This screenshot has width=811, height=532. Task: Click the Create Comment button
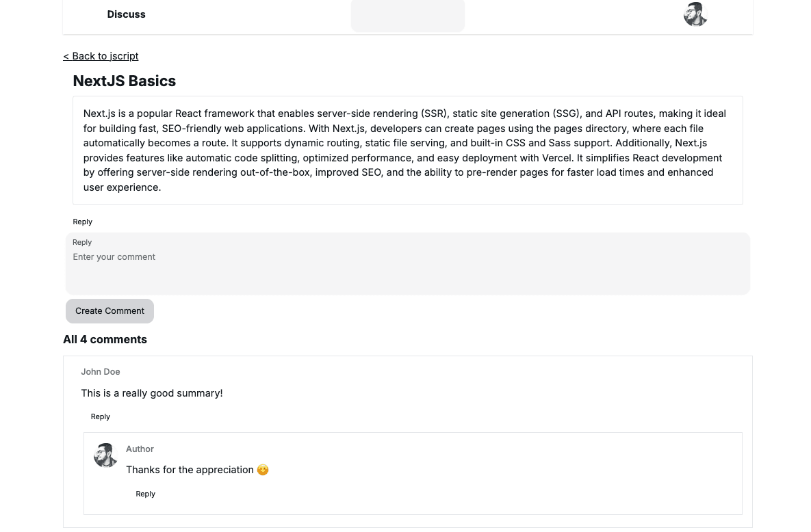coord(110,311)
